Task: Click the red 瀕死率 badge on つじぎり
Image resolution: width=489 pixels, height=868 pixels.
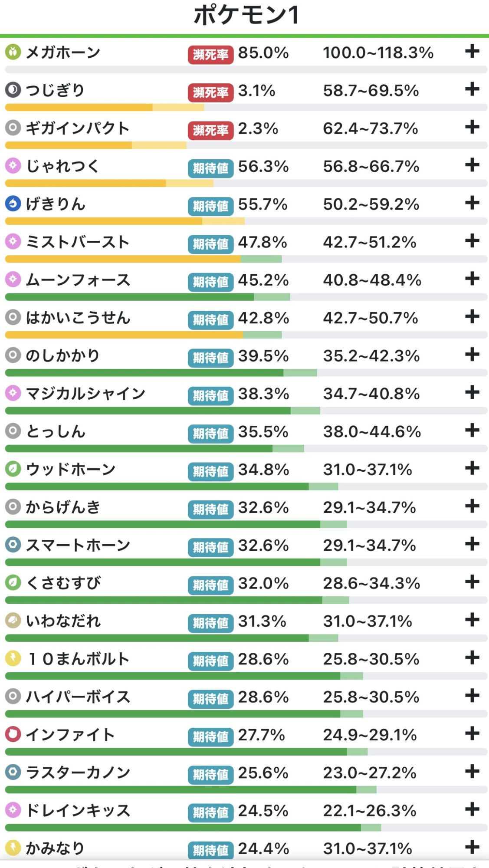Action: 210,92
